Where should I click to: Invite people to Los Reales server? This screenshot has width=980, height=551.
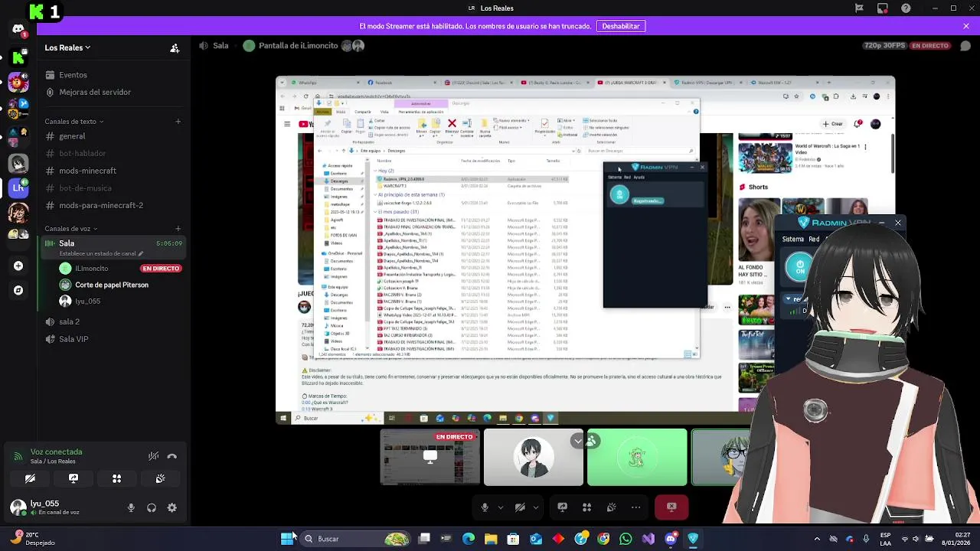(x=175, y=48)
